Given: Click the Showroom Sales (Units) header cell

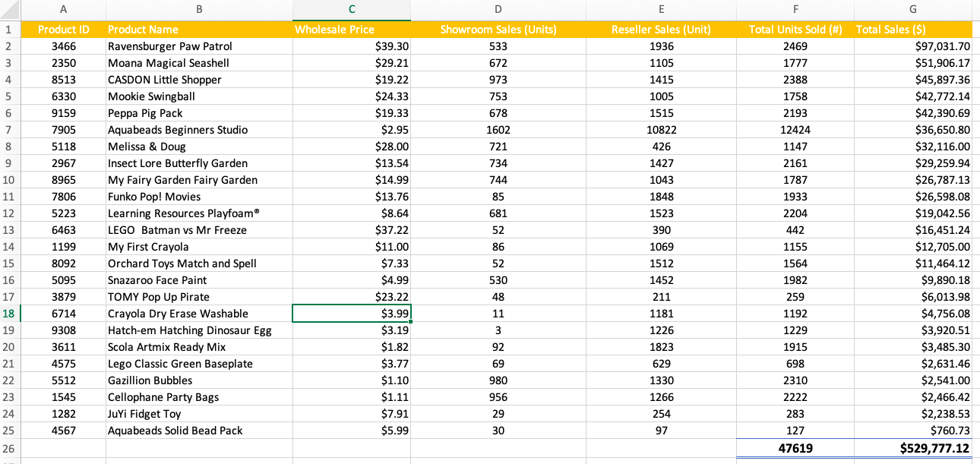Looking at the screenshot, I should pos(498,30).
